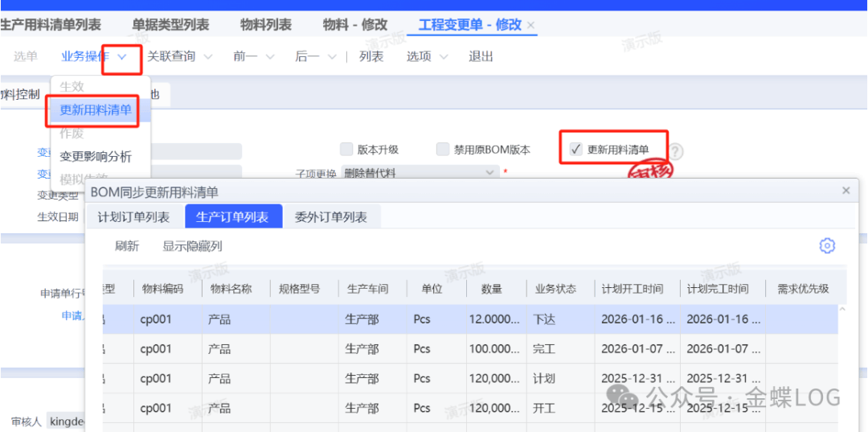Select 更新用料清单 from the menu
This screenshot has width=868, height=432.
pos(96,110)
